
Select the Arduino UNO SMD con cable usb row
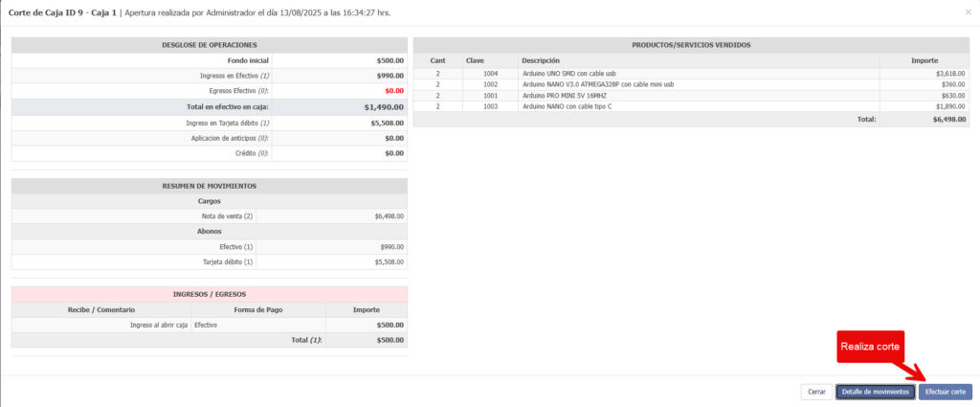click(569, 73)
